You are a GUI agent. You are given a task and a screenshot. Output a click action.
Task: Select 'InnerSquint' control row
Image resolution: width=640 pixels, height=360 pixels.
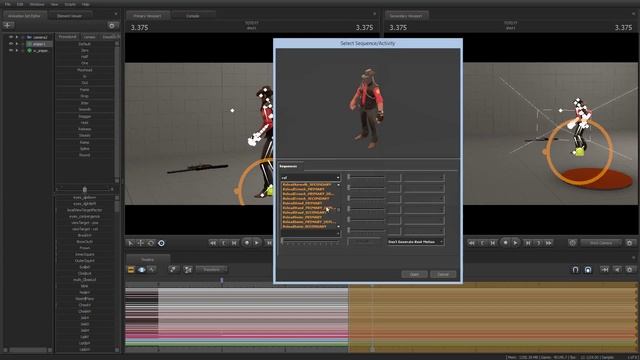(x=84, y=254)
